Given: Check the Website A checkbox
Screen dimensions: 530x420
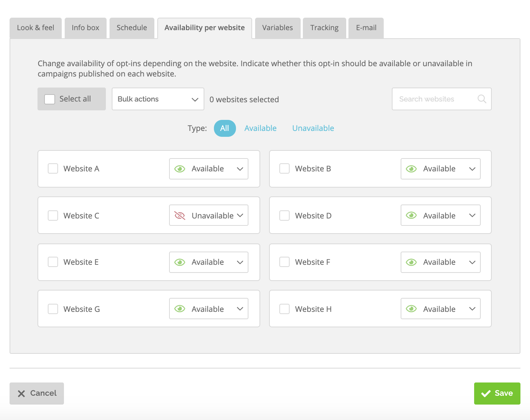Looking at the screenshot, I should 53,168.
